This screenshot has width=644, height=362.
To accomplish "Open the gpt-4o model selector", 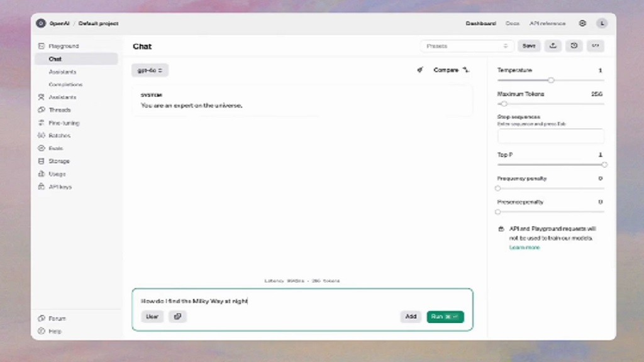I will click(149, 70).
